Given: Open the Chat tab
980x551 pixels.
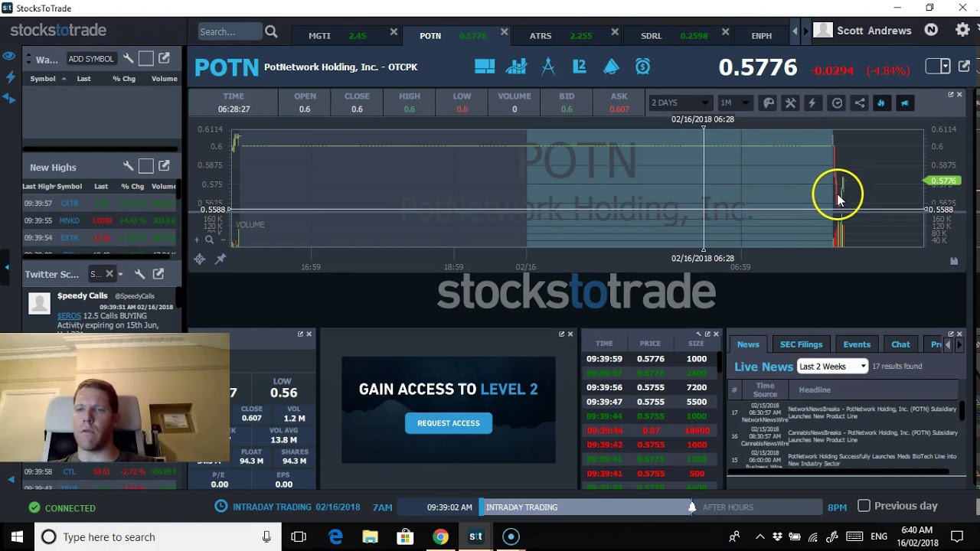Looking at the screenshot, I should [x=900, y=344].
